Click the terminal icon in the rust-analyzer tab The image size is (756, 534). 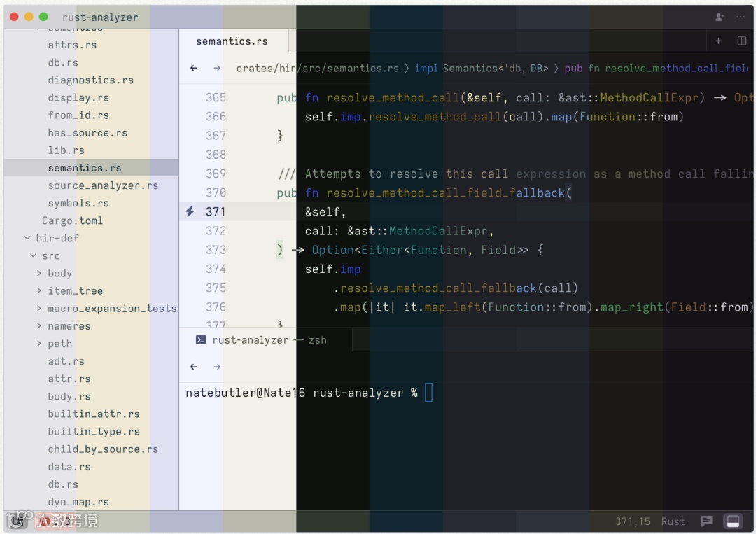click(201, 339)
